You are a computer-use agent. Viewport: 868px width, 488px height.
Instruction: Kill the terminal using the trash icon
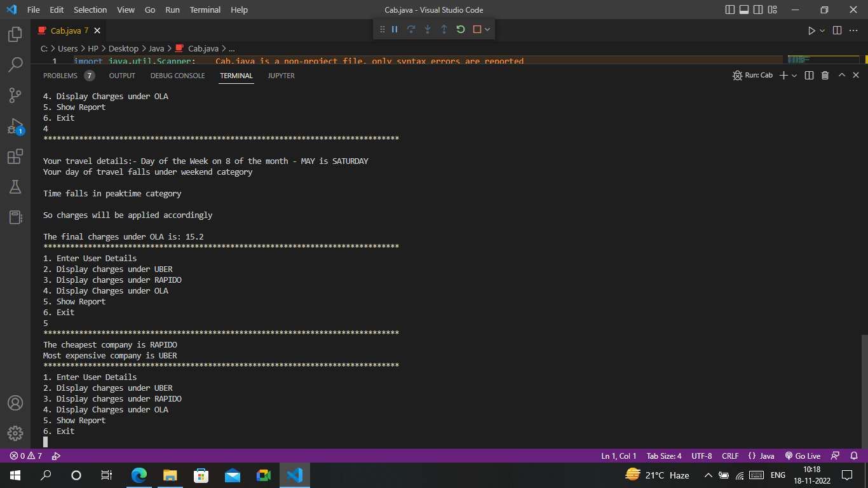(825, 75)
